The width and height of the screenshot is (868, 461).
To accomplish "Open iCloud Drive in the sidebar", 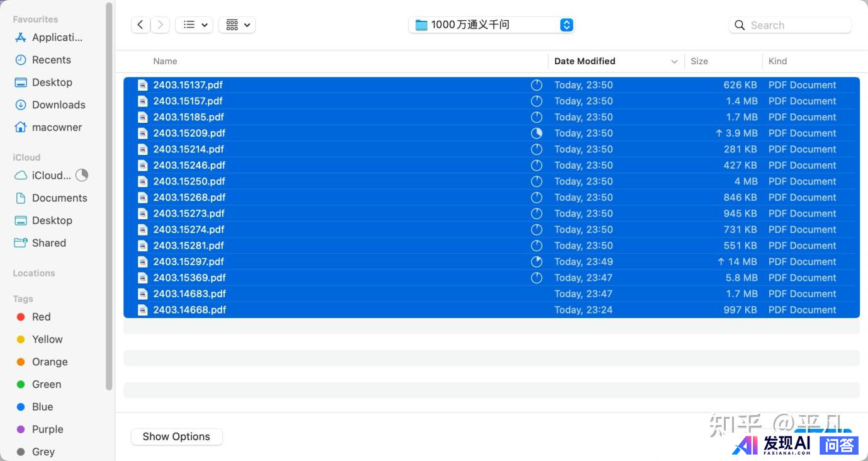I will coord(43,176).
